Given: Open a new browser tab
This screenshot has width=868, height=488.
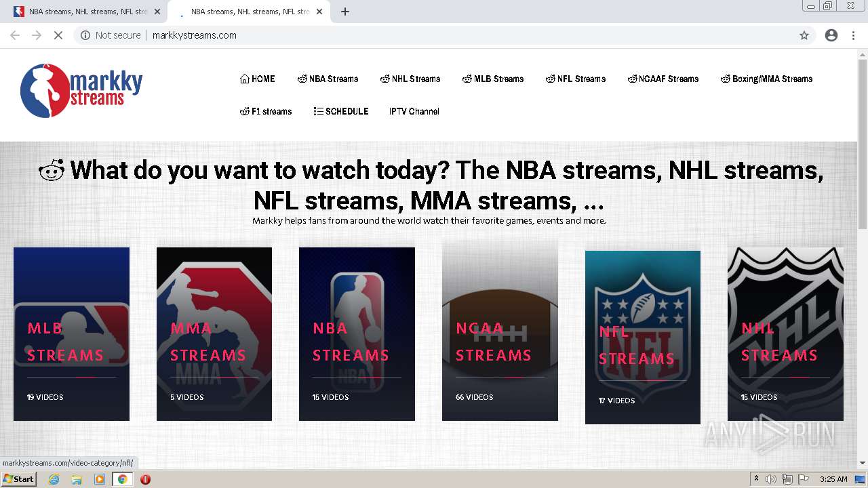Looking at the screenshot, I should pyautogui.click(x=345, y=12).
